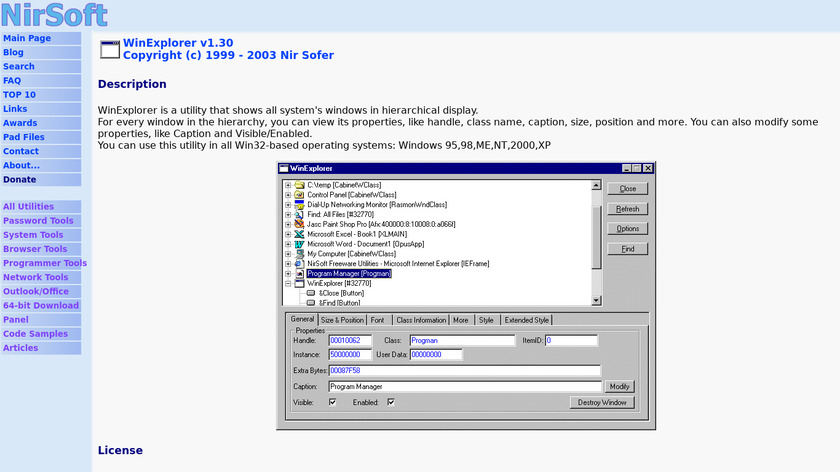This screenshot has height=472, width=840.
Task: Open the Programmer Tools link
Action: pos(45,263)
